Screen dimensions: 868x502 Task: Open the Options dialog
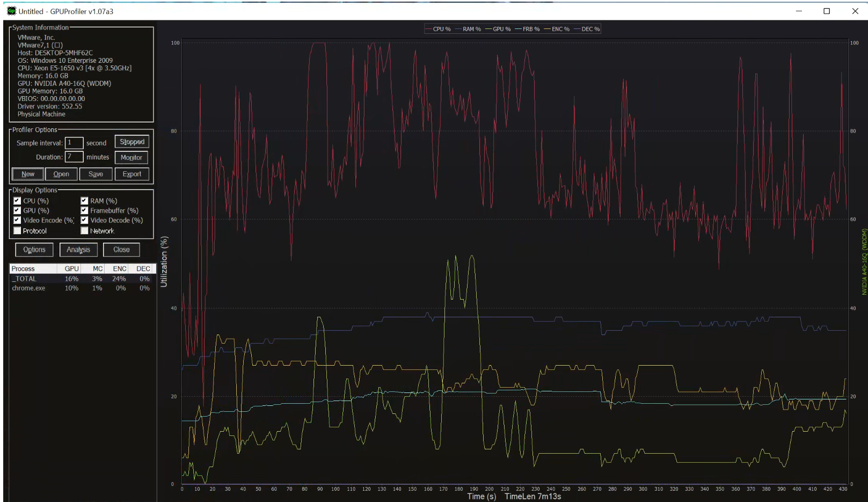pos(34,250)
